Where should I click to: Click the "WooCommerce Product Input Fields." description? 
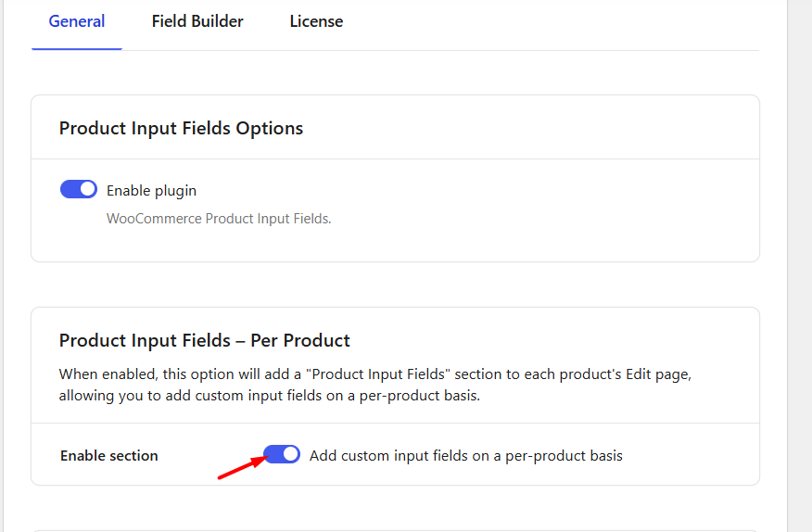219,219
